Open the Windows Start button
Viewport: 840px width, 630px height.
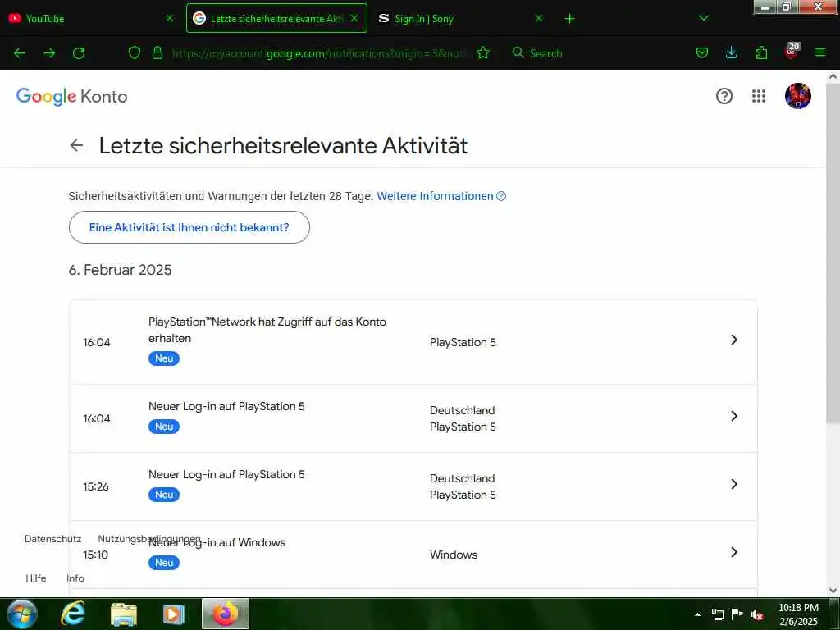pos(22,614)
